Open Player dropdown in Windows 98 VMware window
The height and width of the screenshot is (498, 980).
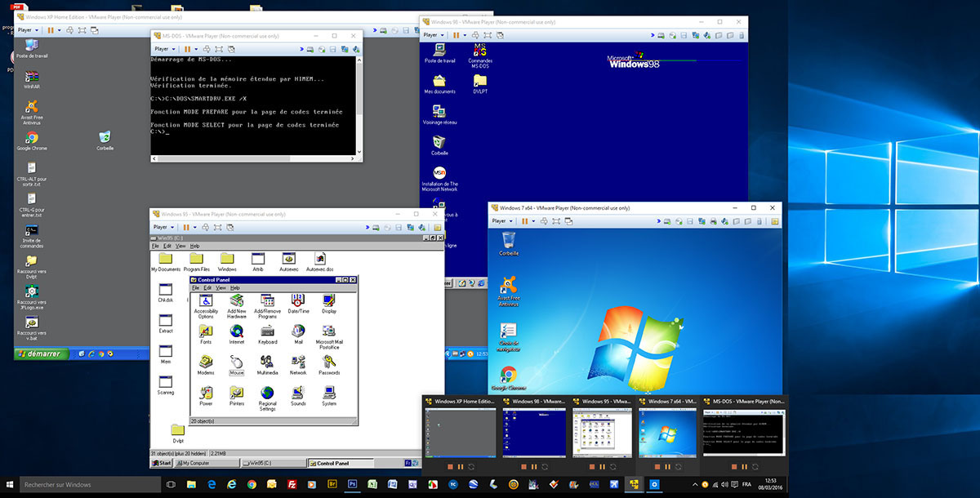(x=434, y=35)
